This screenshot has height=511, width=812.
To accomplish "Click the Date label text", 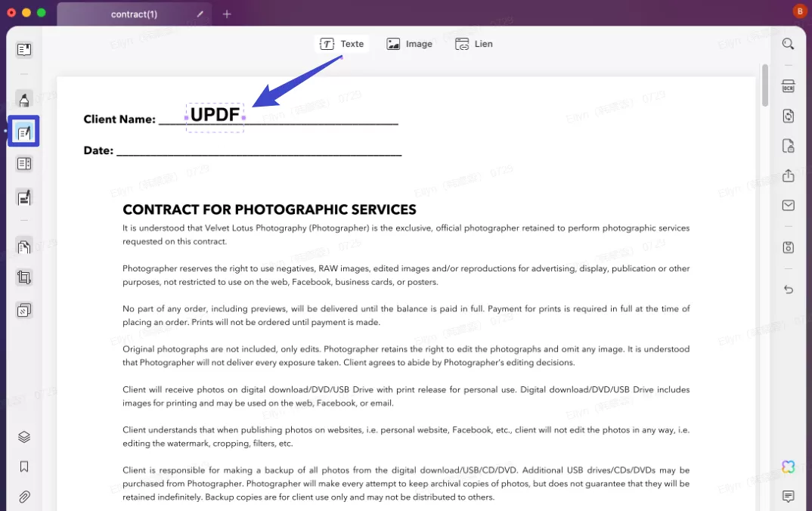I will tap(98, 150).
